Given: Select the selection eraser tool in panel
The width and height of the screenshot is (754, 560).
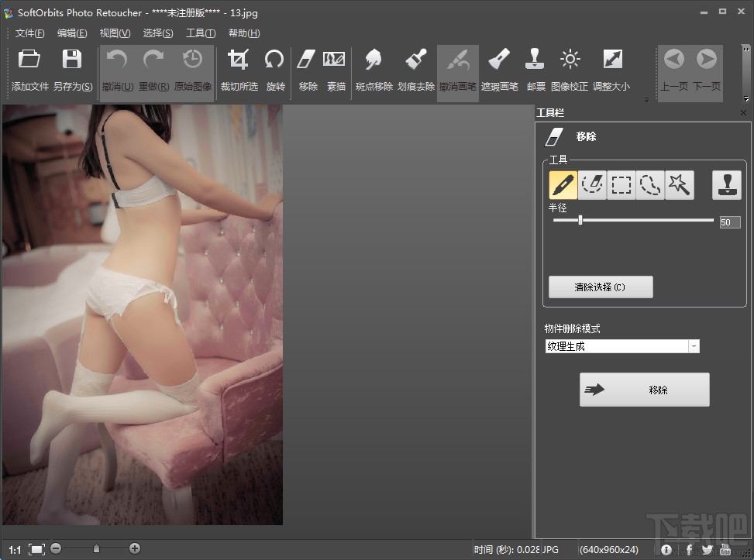Looking at the screenshot, I should (x=592, y=184).
